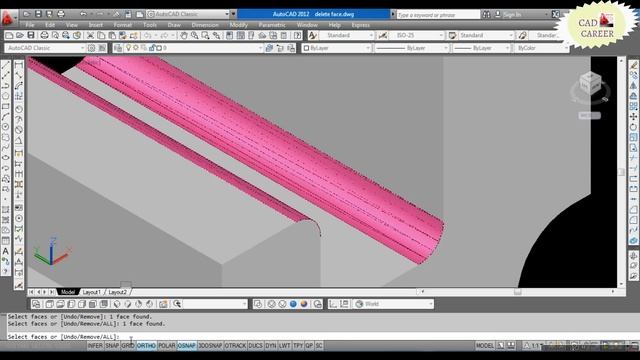Toggle OTRACK object tracking
Viewport: 640px width, 360px height.
[235, 346]
